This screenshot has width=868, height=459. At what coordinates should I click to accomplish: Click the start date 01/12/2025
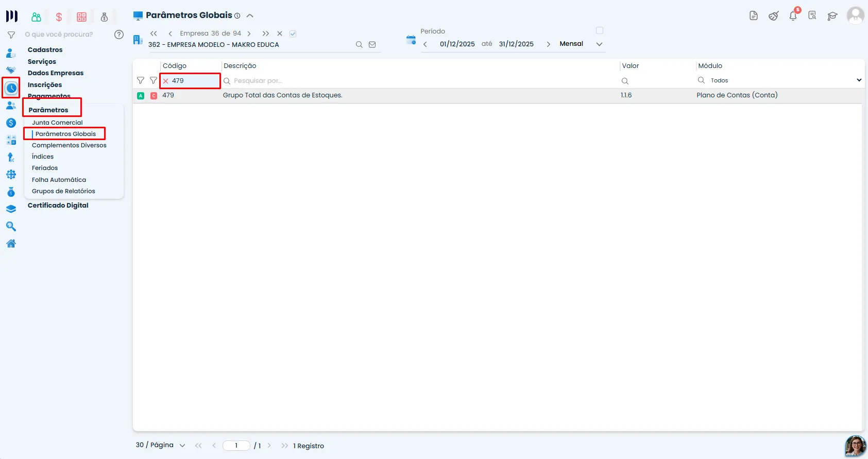[x=457, y=44]
